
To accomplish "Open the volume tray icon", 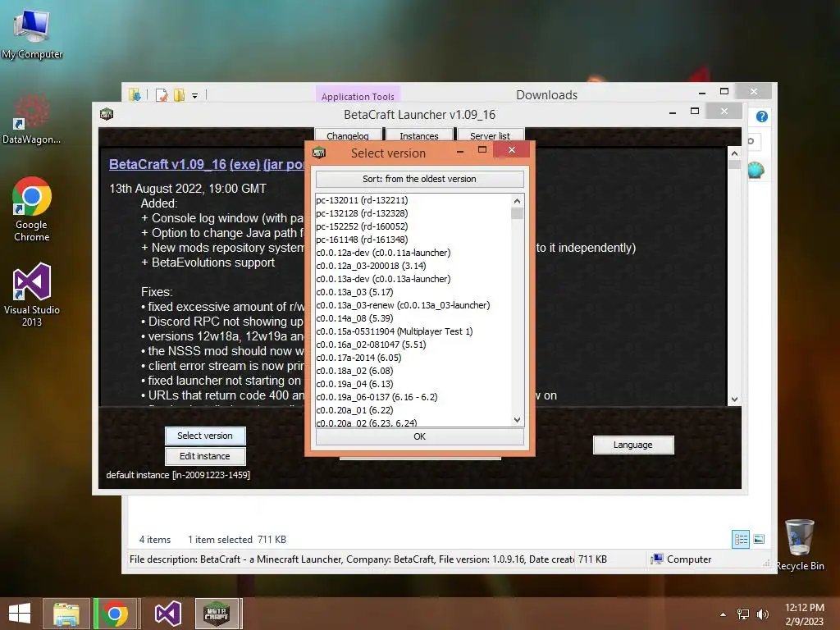I will [x=762, y=614].
